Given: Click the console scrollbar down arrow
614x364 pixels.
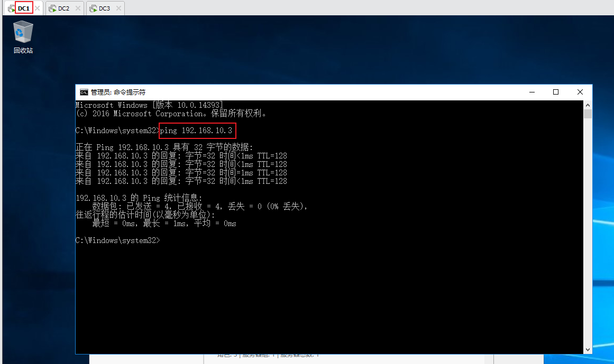Looking at the screenshot, I should point(588,350).
